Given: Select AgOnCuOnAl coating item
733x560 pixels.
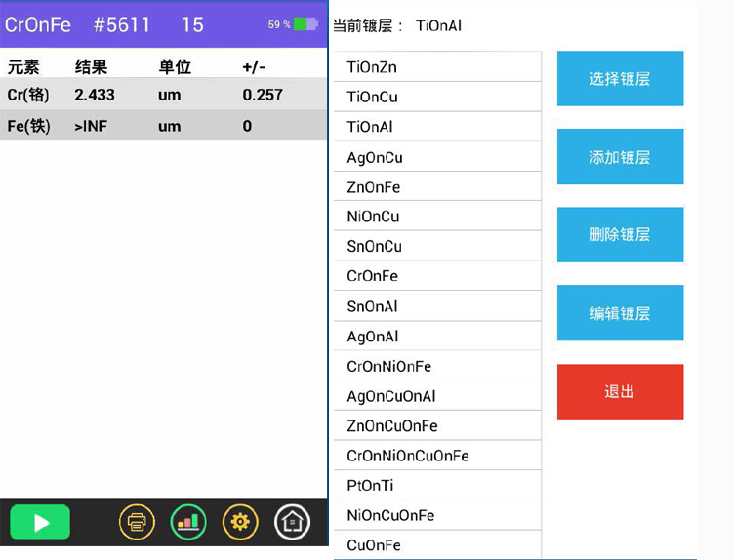Looking at the screenshot, I should tap(436, 396).
